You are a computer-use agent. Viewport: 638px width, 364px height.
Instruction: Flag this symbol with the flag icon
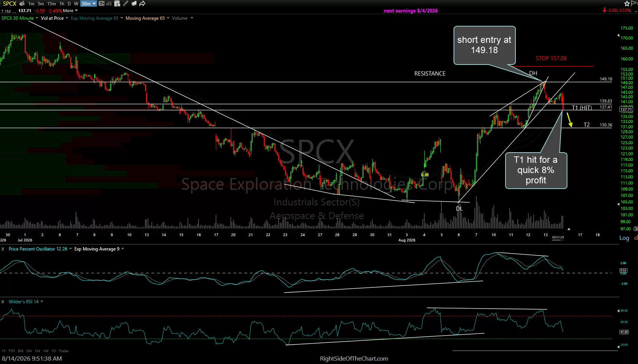[x=634, y=3]
